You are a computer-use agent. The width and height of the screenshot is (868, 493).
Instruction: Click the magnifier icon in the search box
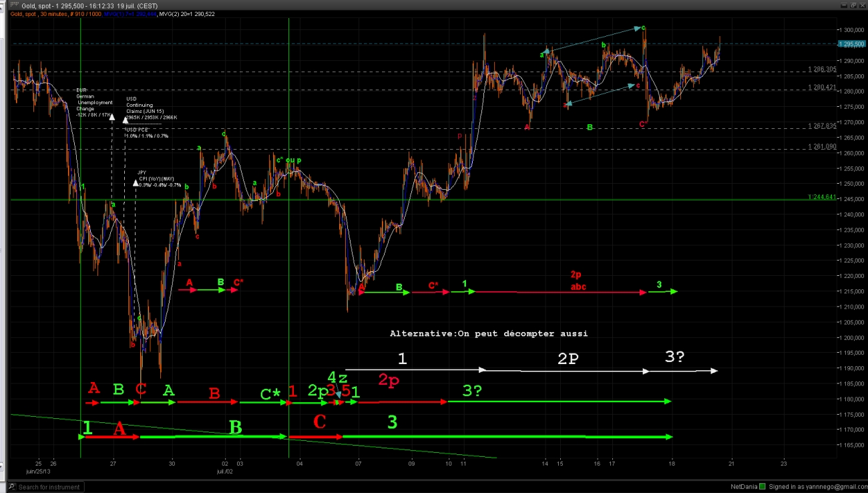13,487
